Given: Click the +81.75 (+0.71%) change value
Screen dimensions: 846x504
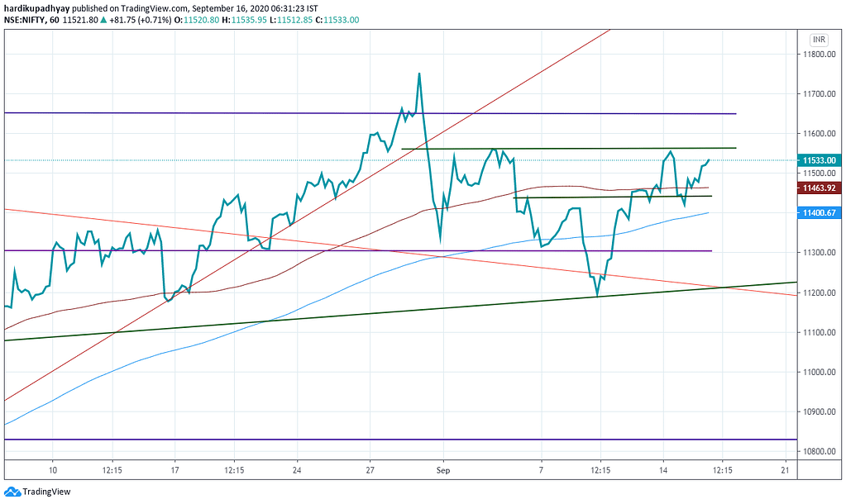Looking at the screenshot, I should (141, 20).
